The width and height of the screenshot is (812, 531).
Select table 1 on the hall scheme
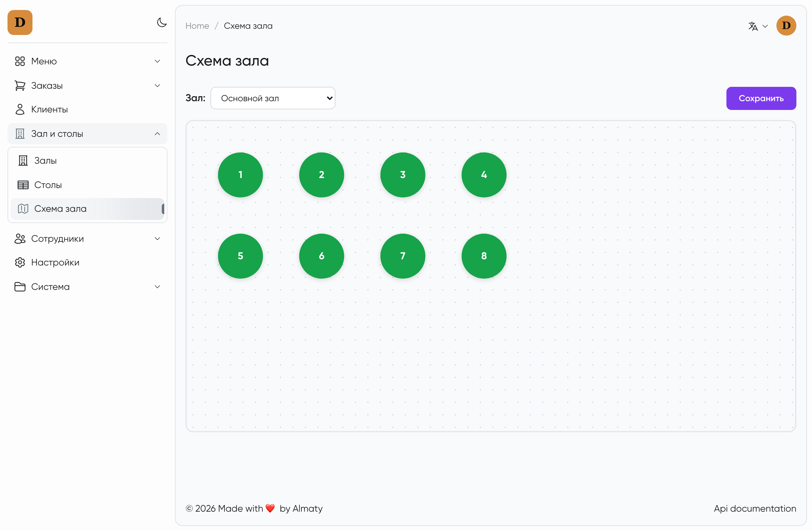[240, 175]
